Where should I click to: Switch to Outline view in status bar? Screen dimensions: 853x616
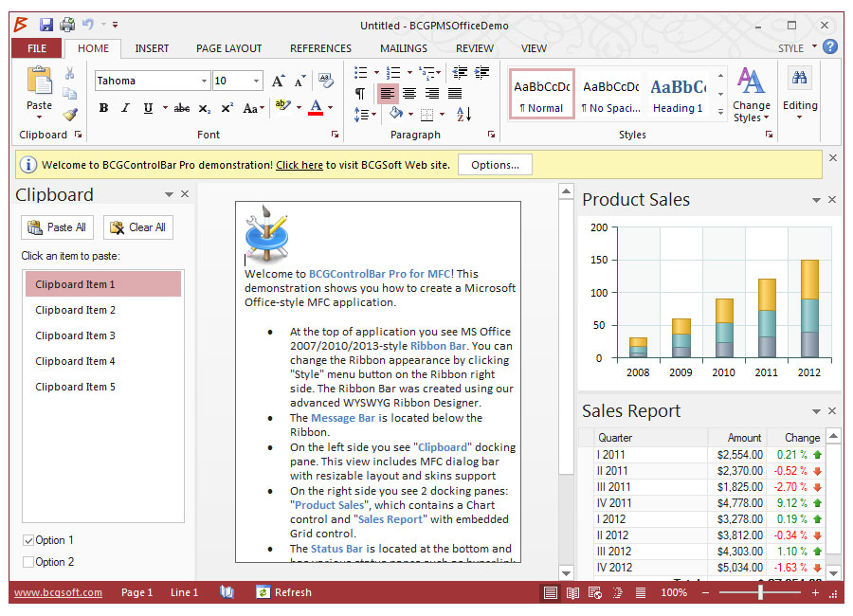[x=618, y=592]
